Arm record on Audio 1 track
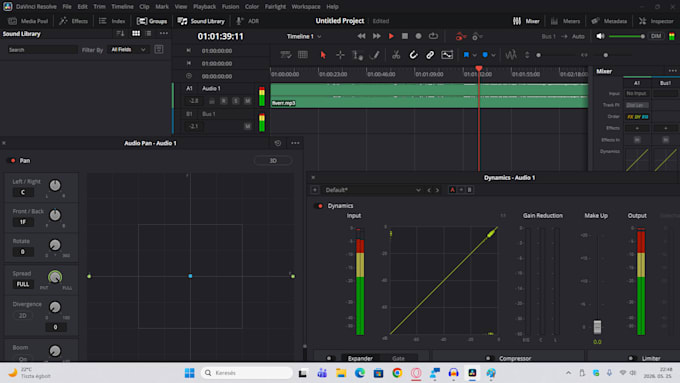 click(x=224, y=101)
